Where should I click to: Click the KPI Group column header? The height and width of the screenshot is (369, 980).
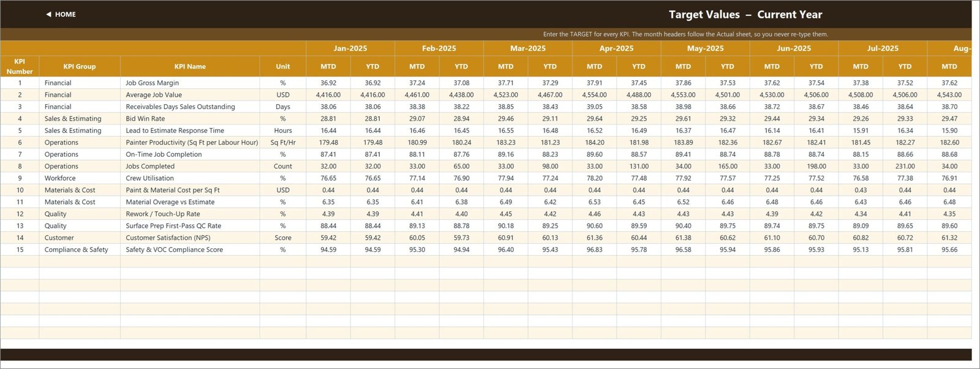coord(80,66)
